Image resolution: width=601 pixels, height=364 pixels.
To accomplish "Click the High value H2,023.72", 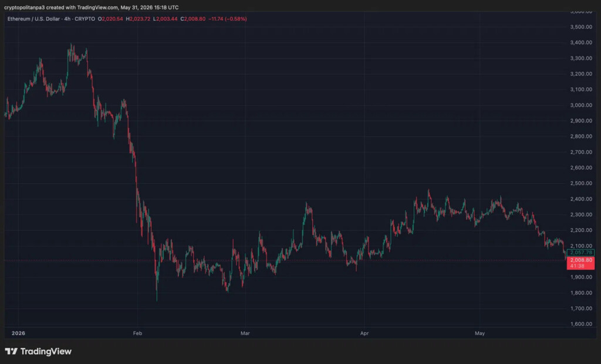I will point(138,19).
